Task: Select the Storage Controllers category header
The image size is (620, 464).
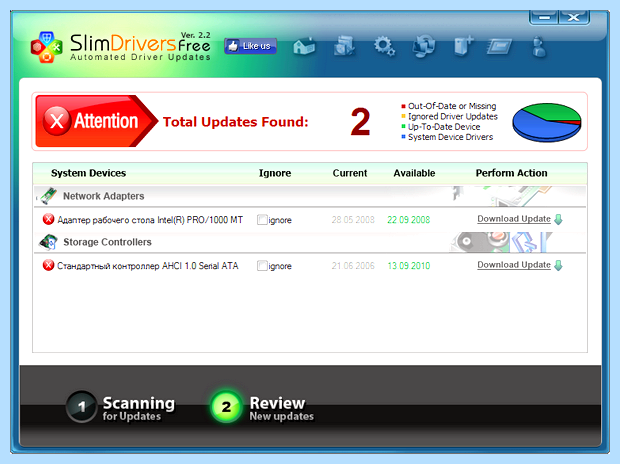Action: coord(107,242)
